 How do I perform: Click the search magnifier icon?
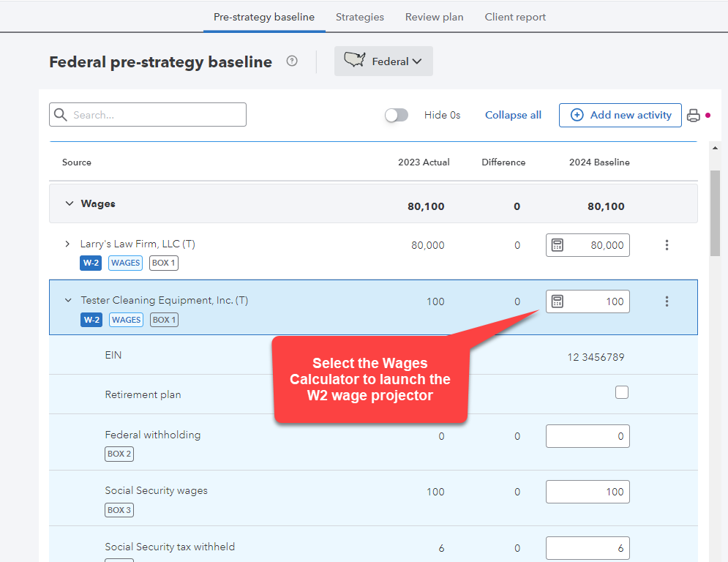coord(60,115)
